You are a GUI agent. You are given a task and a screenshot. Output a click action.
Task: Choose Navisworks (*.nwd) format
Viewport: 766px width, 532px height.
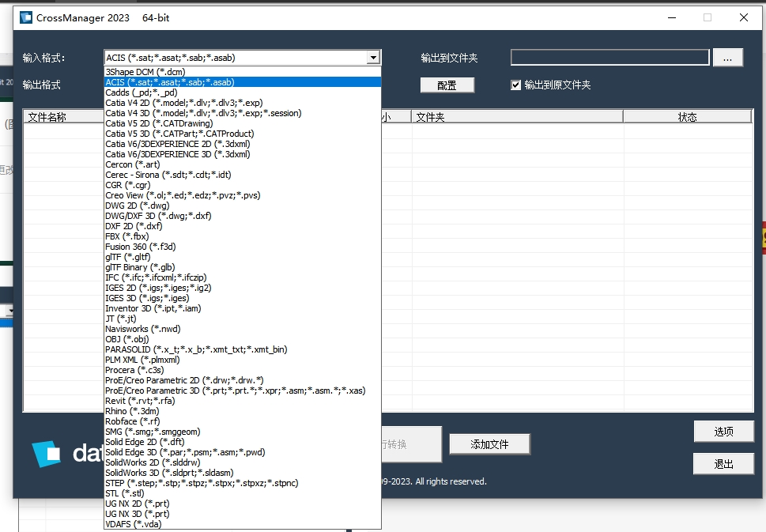click(x=243, y=328)
